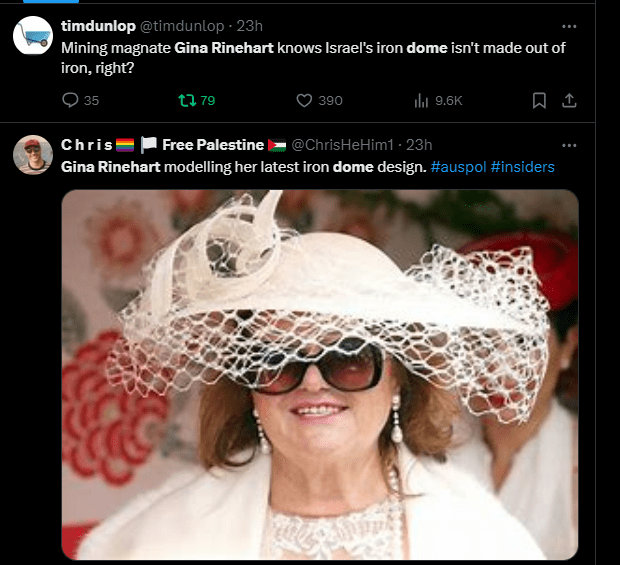620x565 pixels.
Task: Share timdunlop's tweet
Action: [569, 100]
